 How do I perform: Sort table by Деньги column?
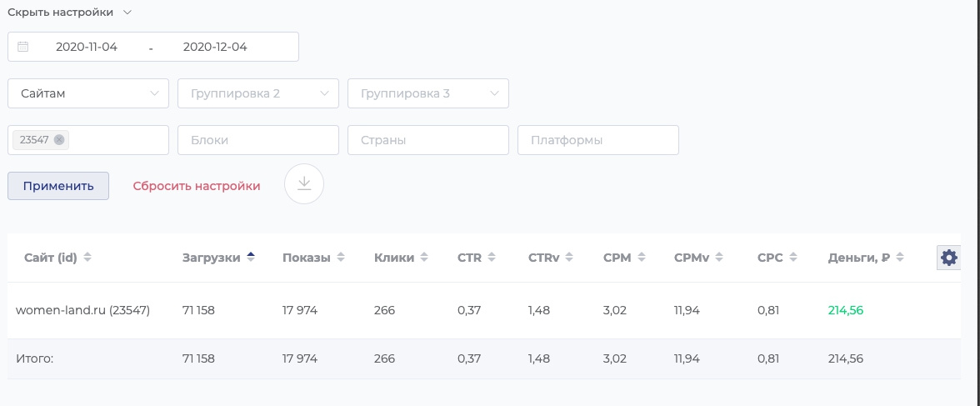898,258
